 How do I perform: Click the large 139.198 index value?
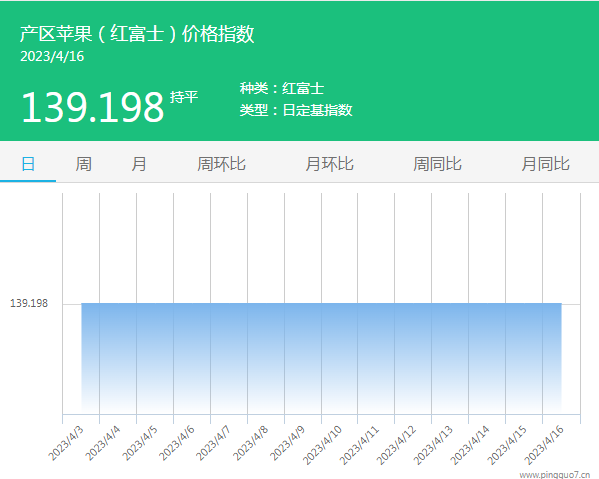93,107
